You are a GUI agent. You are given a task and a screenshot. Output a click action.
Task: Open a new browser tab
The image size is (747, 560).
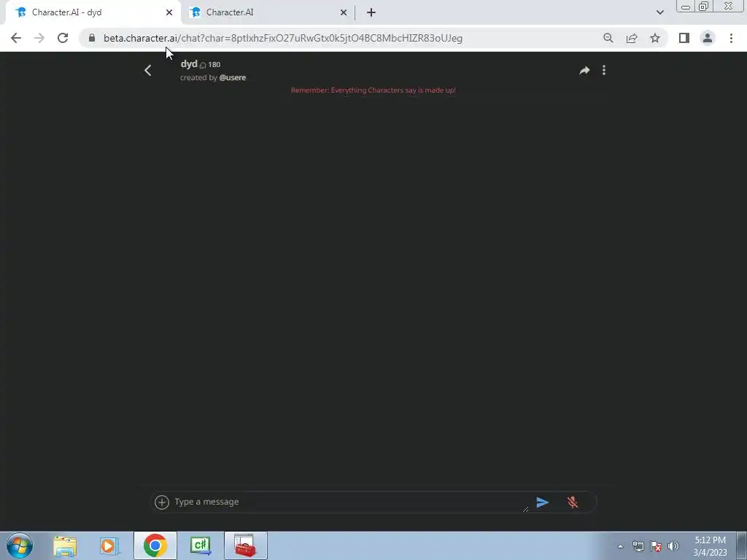(x=371, y=12)
